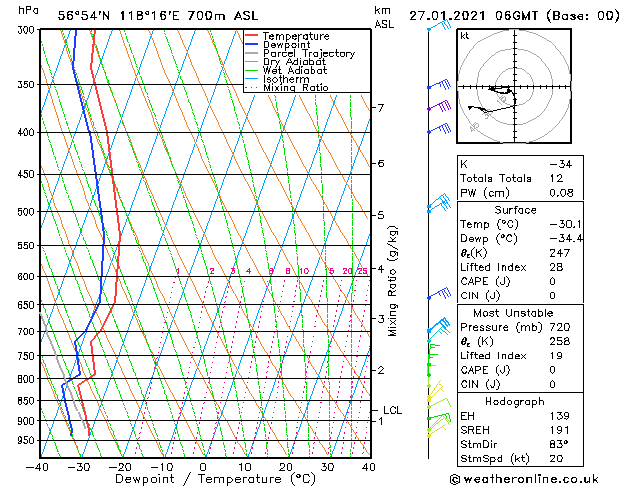Click the '650' pressure level label
Viewport: 629px width, 486px height.
point(28,305)
